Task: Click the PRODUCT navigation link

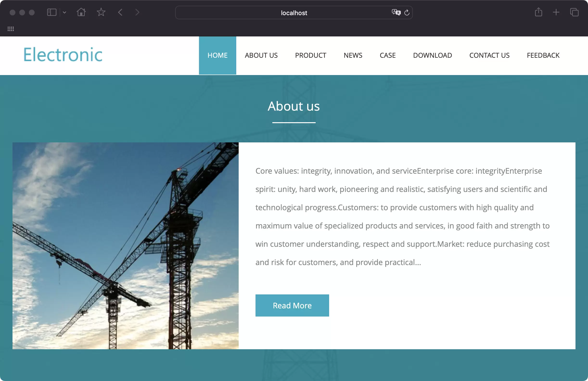Action: (x=311, y=55)
